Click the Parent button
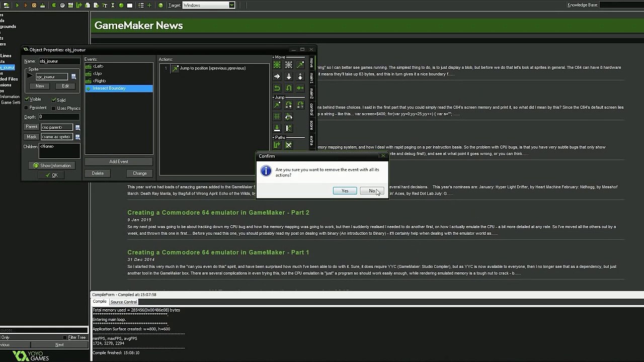This screenshot has width=644, height=362. tap(32, 127)
